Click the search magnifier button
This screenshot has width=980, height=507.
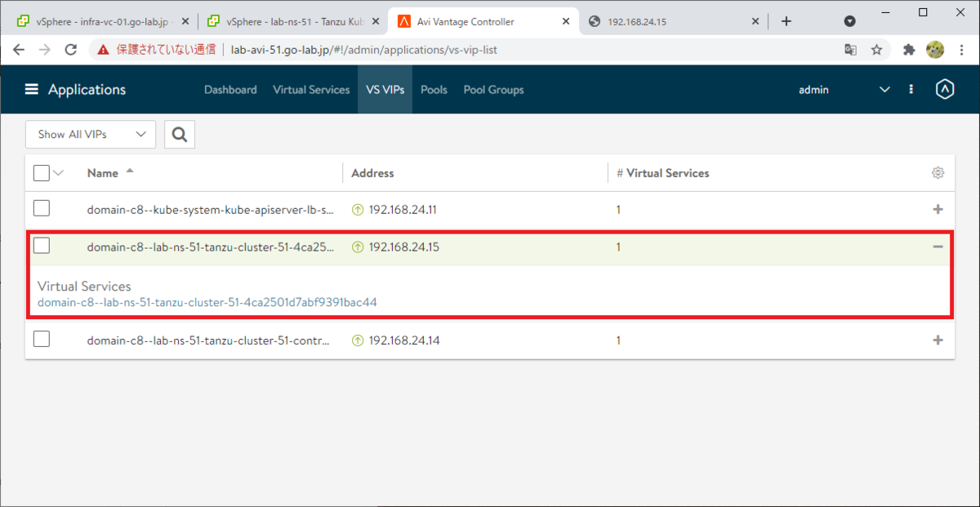[180, 134]
